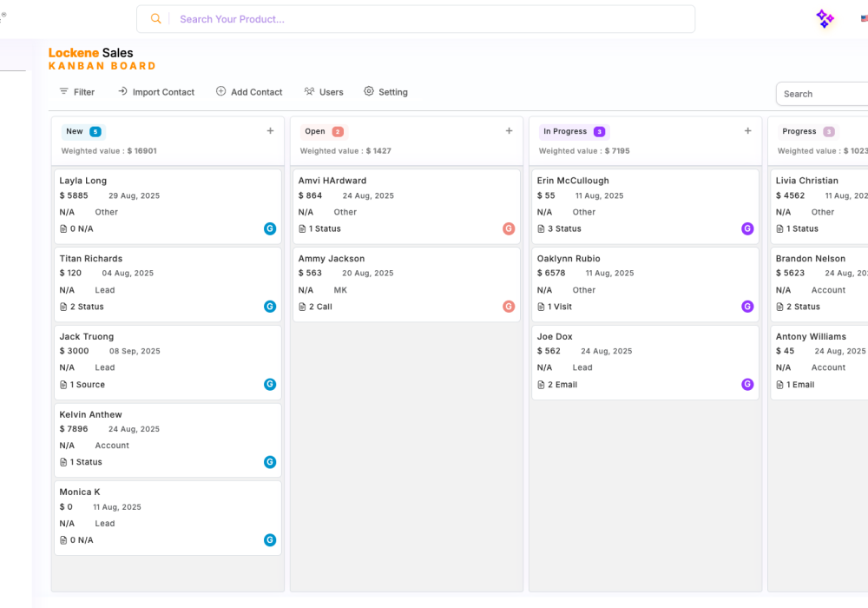Click Joe Dox's G avatar
Viewport: 868px width, 608px height.
click(747, 384)
